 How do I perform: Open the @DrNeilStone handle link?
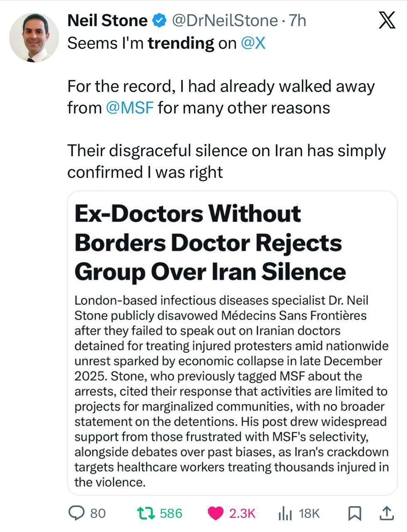click(224, 20)
